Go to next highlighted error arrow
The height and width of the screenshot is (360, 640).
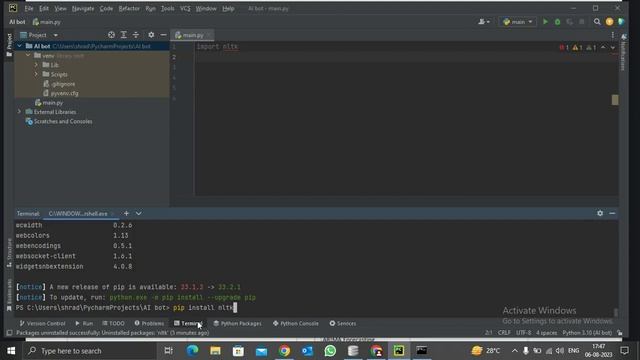click(613, 47)
